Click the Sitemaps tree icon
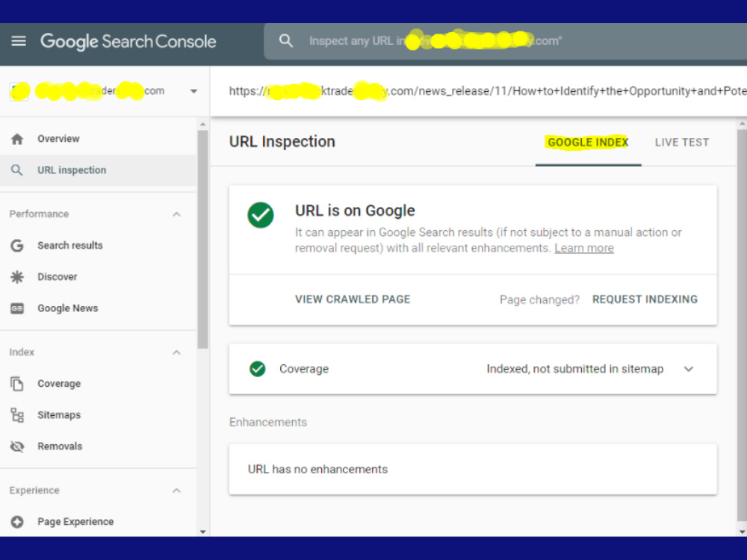Viewport: 747px width, 560px height. (17, 414)
